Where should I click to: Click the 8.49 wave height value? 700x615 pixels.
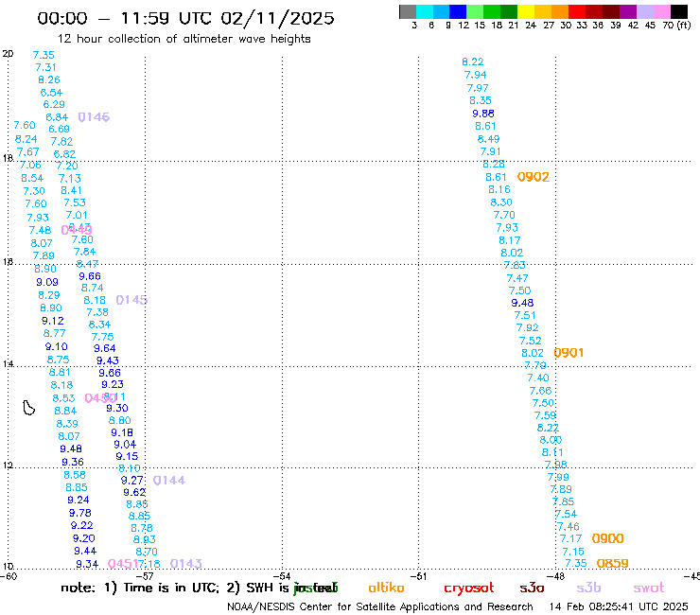click(x=489, y=139)
